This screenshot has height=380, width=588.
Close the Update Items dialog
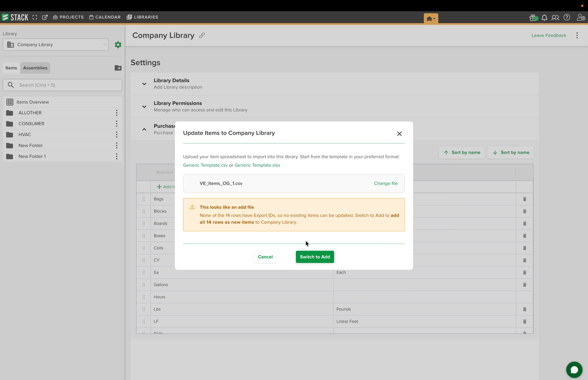pos(399,134)
